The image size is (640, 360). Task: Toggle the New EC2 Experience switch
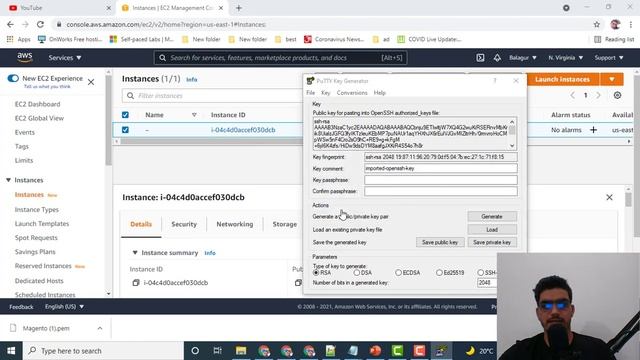[x=13, y=78]
